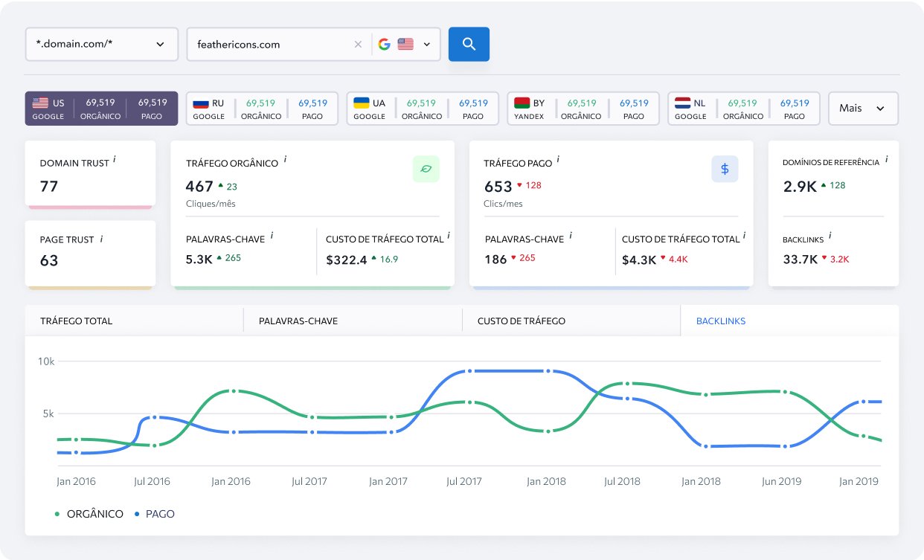Toggle the Orgânico series in chart legend
Image resolution: width=924 pixels, height=560 pixels.
89,514
